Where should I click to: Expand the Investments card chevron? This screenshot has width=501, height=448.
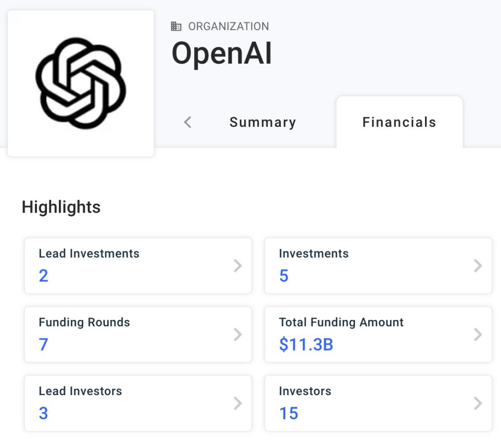click(478, 266)
